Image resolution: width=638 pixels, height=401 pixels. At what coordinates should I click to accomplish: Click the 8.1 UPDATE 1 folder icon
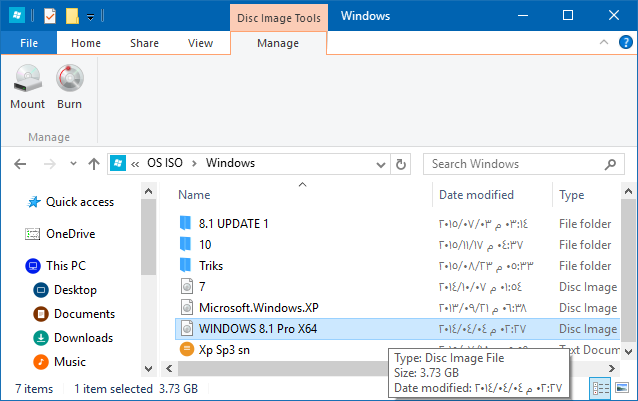(x=186, y=223)
